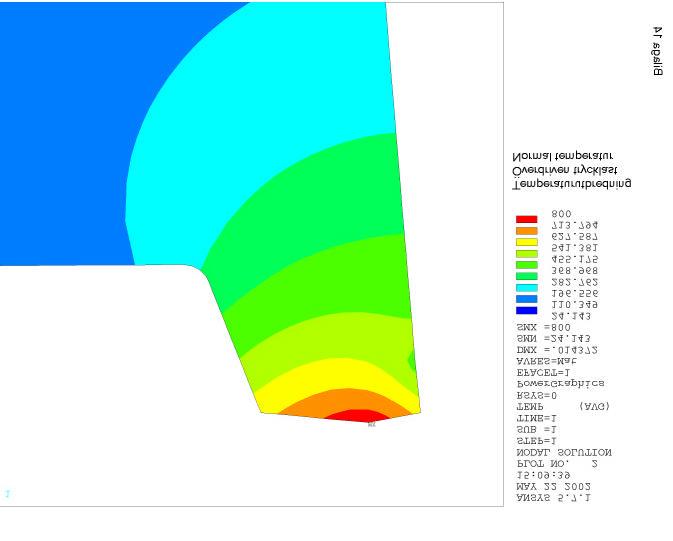Click the legend value 110.349

tap(575, 305)
